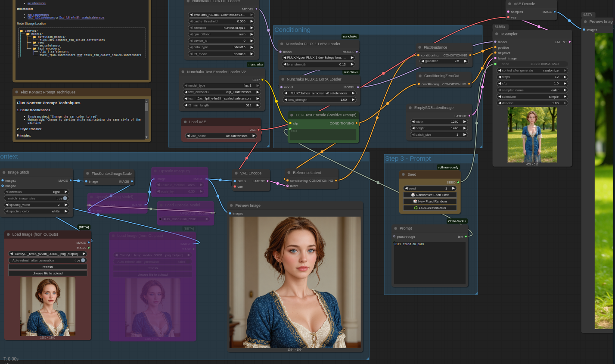
Task: Open the ComfyUI_temp_yvvhn_00031_.png selector in the active Load Image node
Action: [x=47, y=254]
